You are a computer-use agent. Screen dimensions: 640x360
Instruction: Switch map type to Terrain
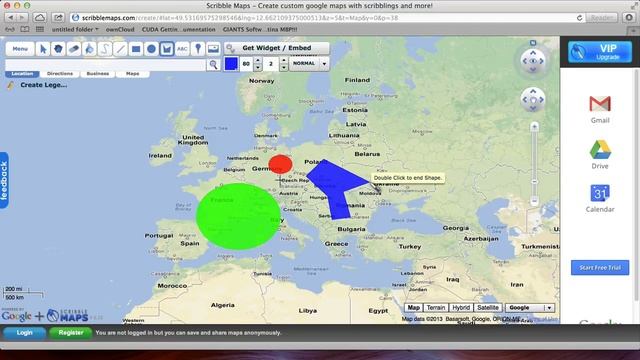436,308
